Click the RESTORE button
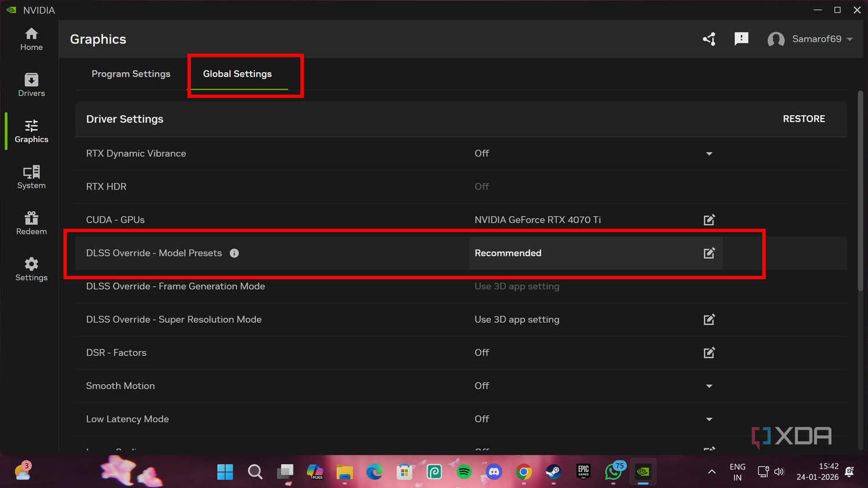This screenshot has height=488, width=868. (804, 119)
